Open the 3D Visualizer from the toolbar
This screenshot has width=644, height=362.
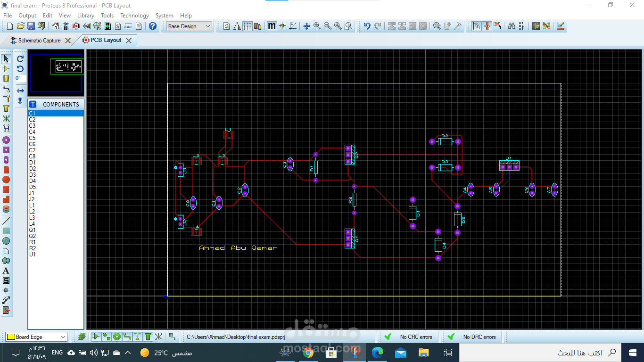(x=87, y=26)
